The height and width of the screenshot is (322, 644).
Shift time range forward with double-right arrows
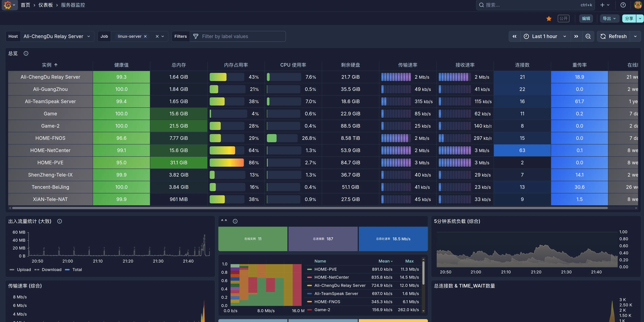click(576, 37)
